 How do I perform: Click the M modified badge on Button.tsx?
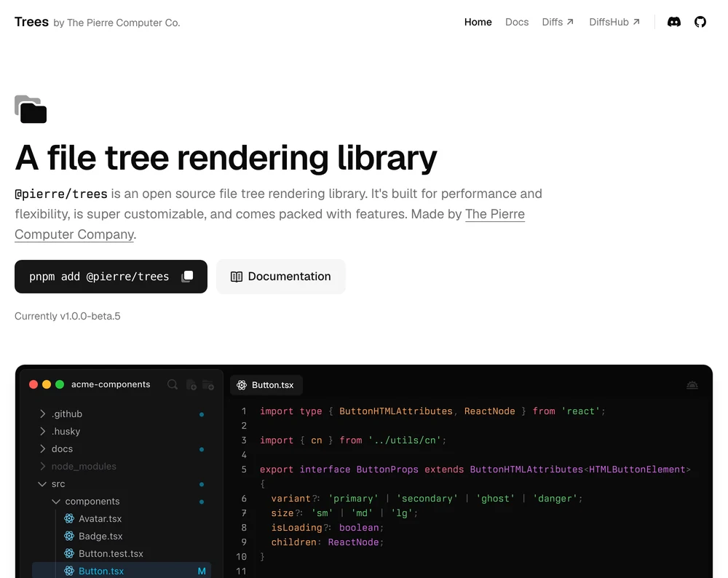coord(202,571)
